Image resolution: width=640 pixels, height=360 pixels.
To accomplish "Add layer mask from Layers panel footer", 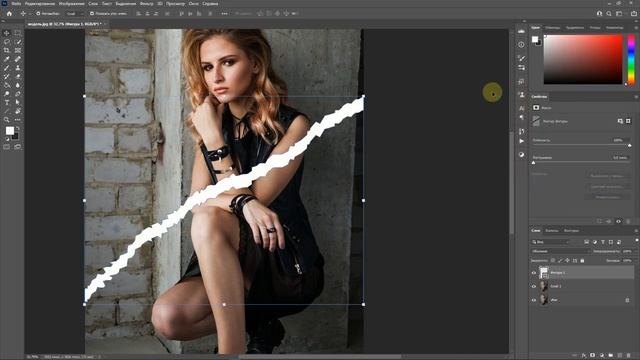I will pos(593,355).
